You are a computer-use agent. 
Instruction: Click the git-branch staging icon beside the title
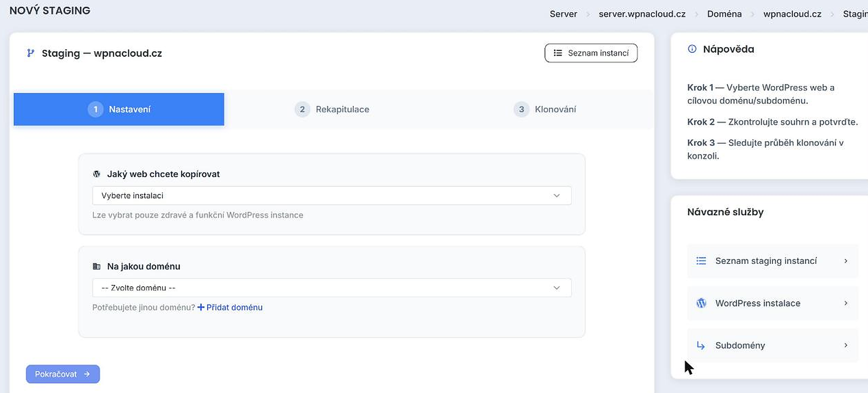pos(31,53)
